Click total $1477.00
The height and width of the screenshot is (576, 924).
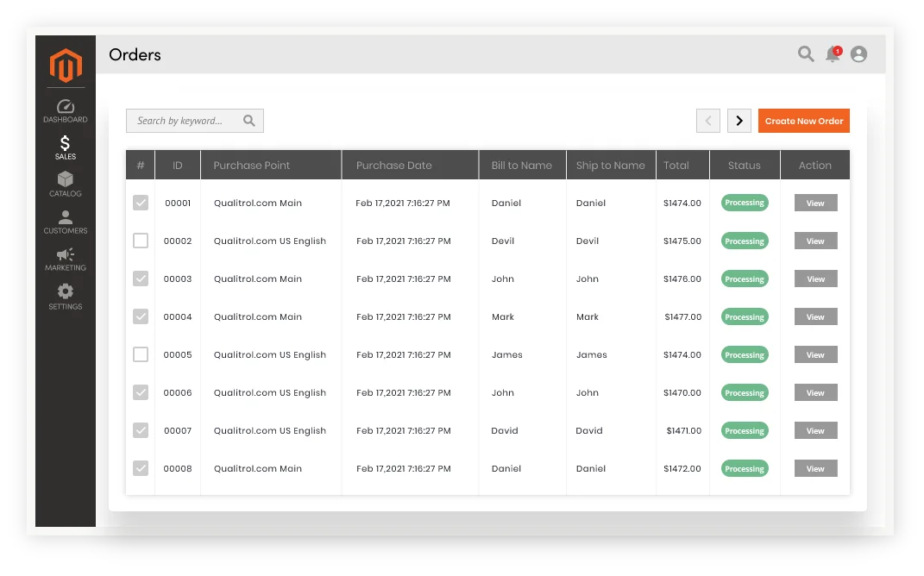[683, 316]
